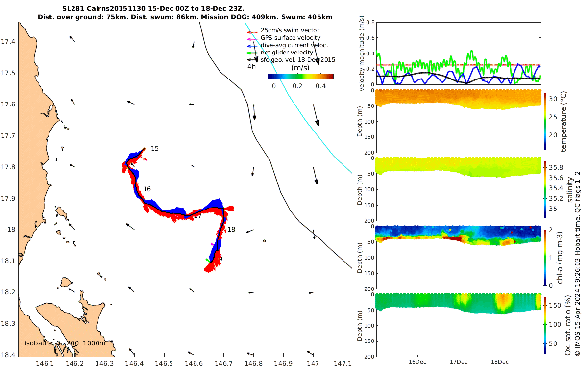Viewport: 588px width, 368px height.
Task: Click the 'Ox. sat. ratio (%)' colorbar label
Action: (568, 325)
